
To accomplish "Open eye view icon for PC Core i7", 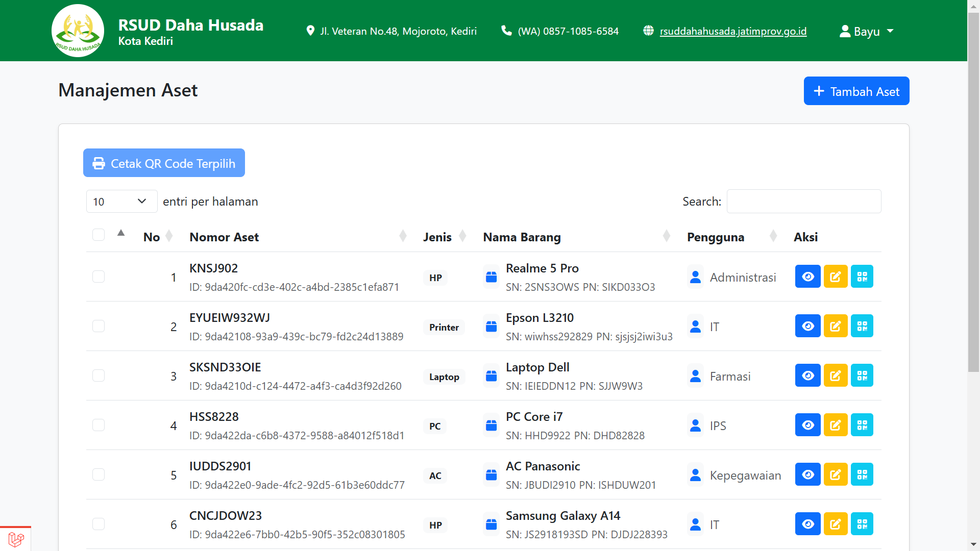I will 807,425.
